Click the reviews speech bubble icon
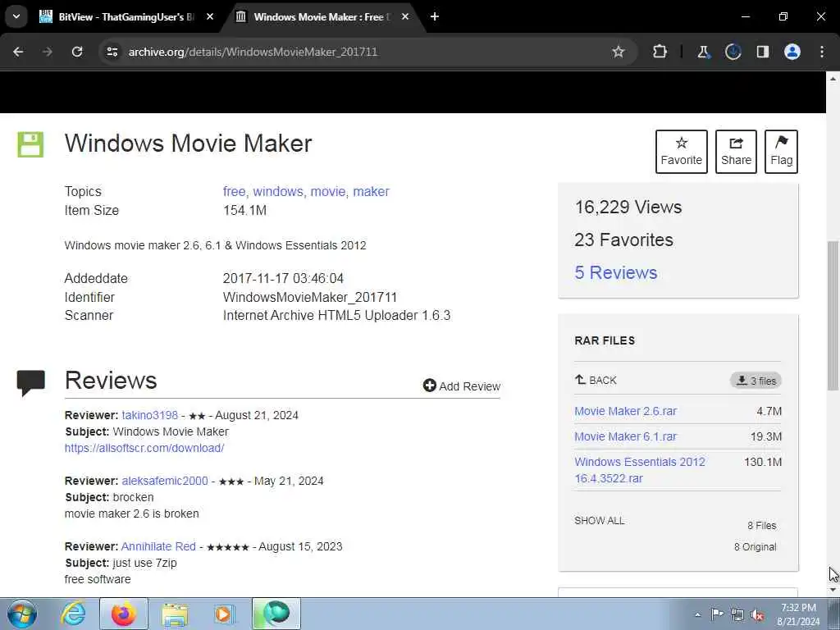 30,383
